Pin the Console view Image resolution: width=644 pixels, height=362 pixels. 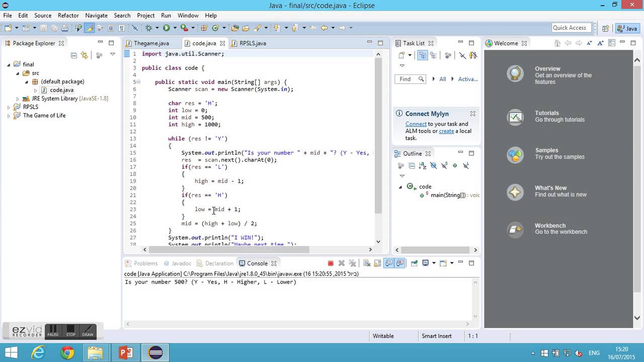(x=414, y=263)
